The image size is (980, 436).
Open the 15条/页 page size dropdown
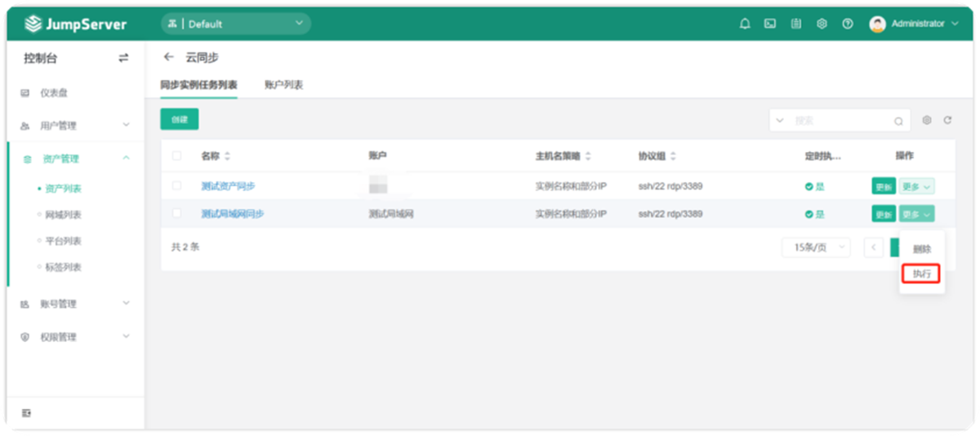(x=816, y=247)
